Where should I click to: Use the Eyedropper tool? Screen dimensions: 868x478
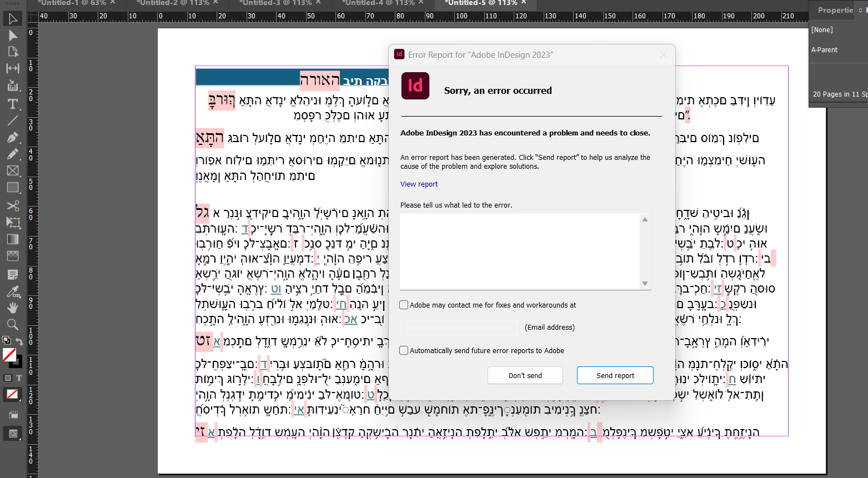tap(13, 290)
